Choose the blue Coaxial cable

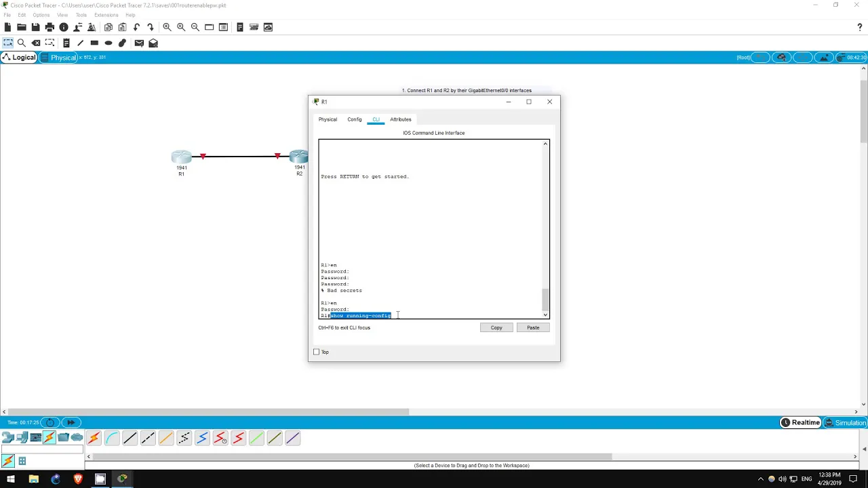pyautogui.click(x=202, y=439)
